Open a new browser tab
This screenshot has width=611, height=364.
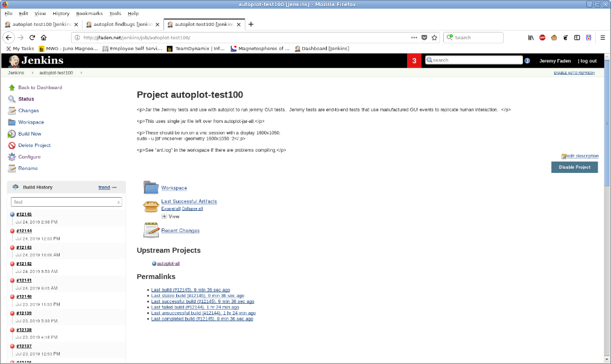pos(251,24)
